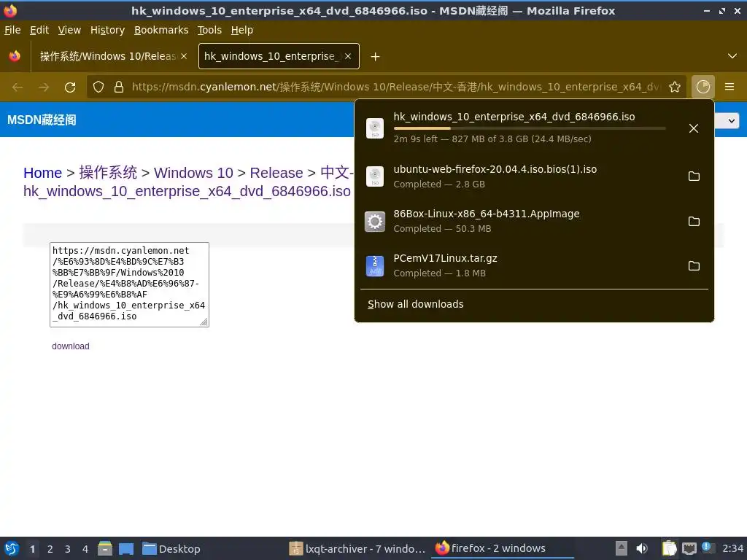Open the Bookmarks menu
The height and width of the screenshot is (560, 747).
(x=161, y=30)
